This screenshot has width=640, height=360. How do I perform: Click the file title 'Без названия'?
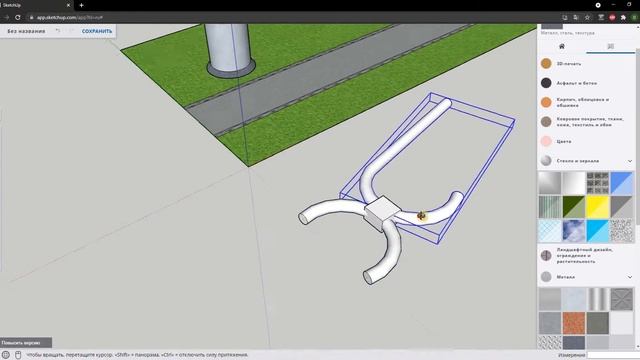coord(26,31)
